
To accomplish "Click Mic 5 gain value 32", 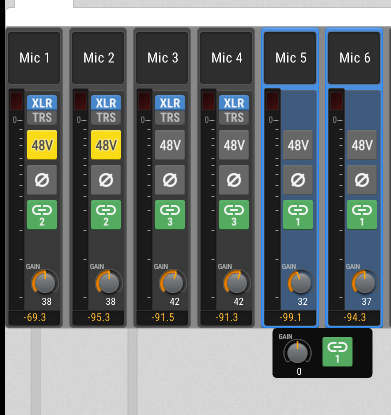I will click(302, 302).
